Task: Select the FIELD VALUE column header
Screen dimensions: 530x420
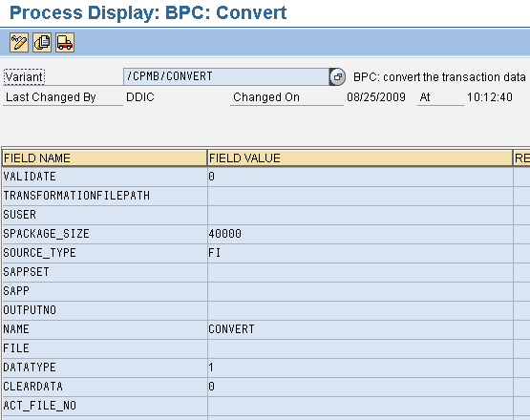Action: point(360,158)
